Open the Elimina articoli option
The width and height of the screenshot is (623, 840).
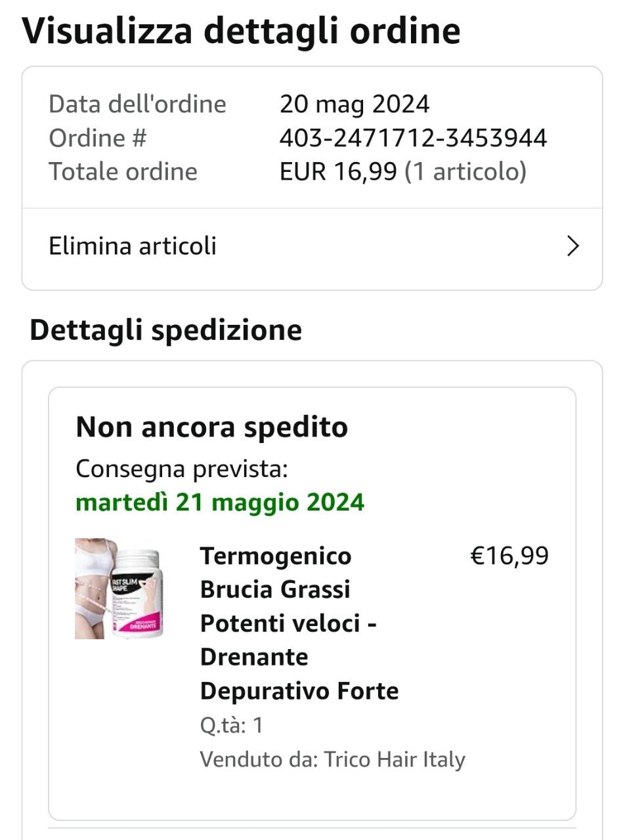click(133, 247)
